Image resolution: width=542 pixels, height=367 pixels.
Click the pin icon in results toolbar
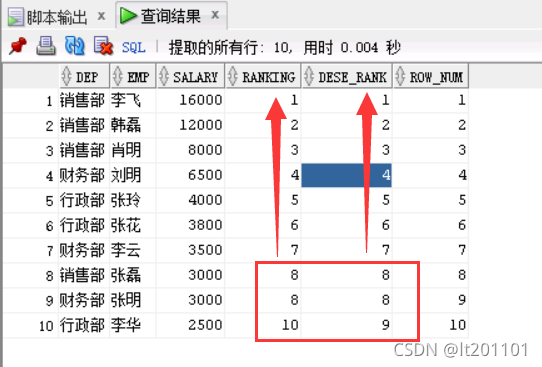click(x=18, y=46)
